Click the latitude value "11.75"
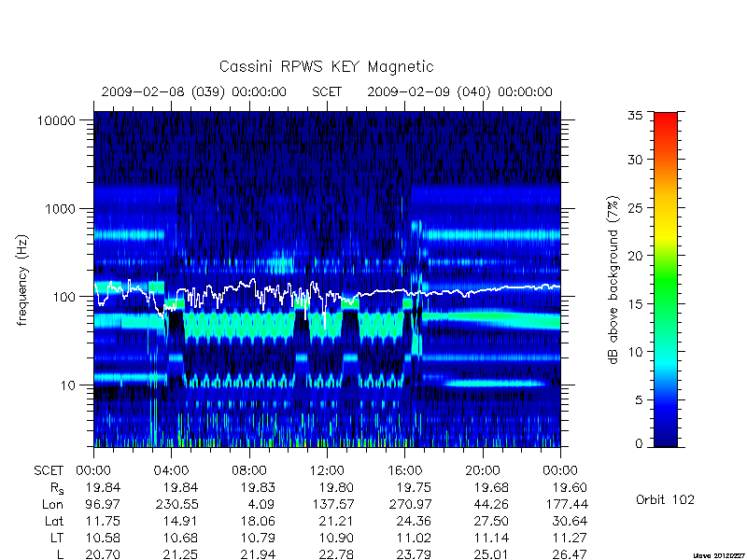 pyautogui.click(x=103, y=522)
